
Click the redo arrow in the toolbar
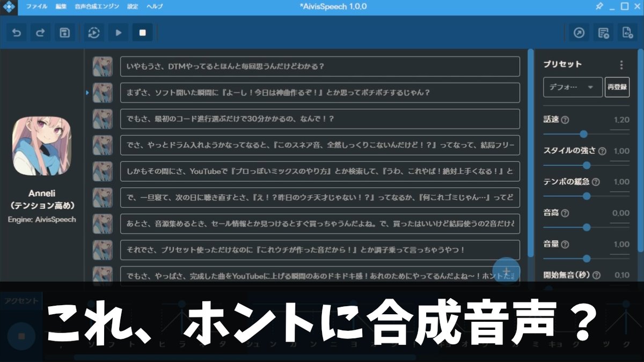[40, 33]
